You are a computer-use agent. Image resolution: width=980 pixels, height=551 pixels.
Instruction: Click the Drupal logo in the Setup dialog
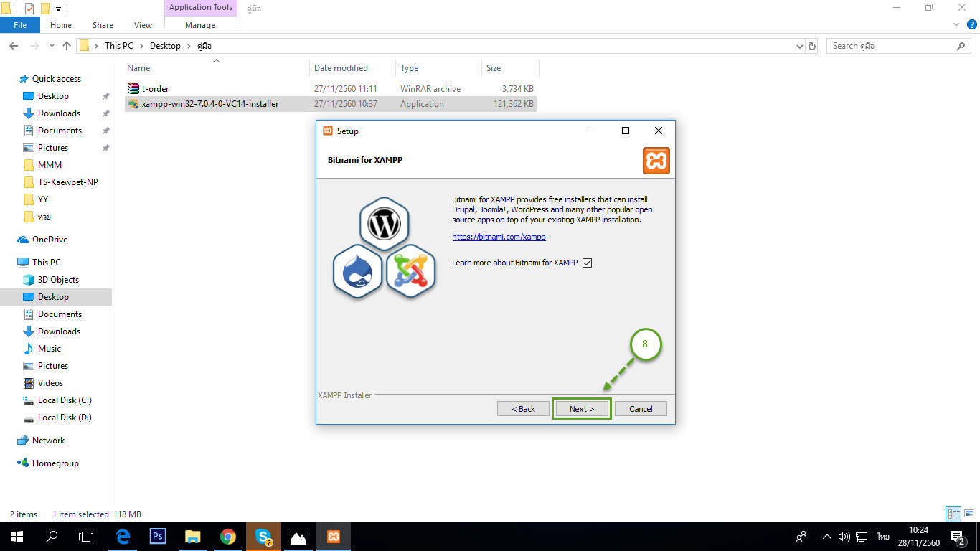click(x=357, y=272)
